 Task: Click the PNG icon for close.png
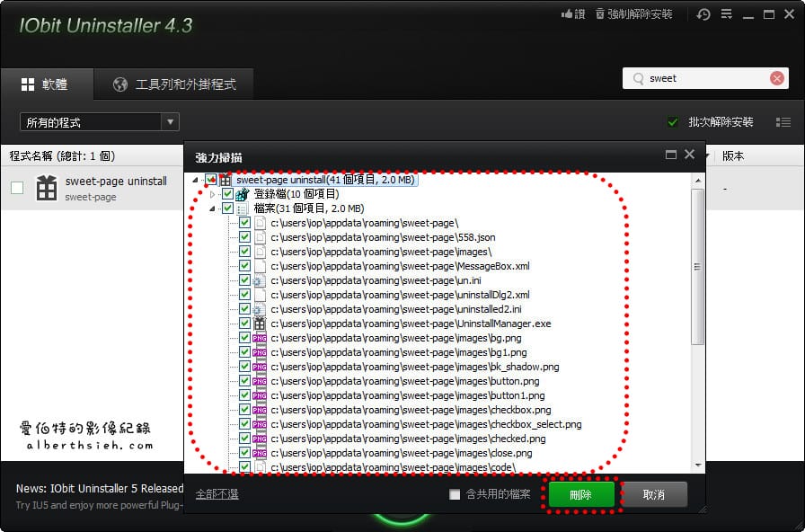coord(260,453)
